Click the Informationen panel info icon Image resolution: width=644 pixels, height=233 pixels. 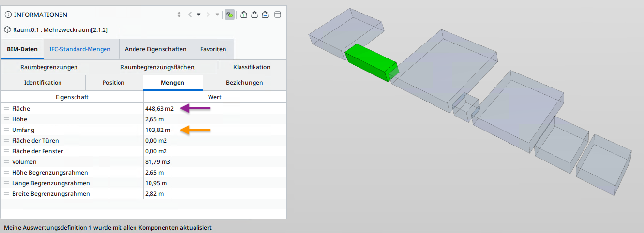point(8,15)
